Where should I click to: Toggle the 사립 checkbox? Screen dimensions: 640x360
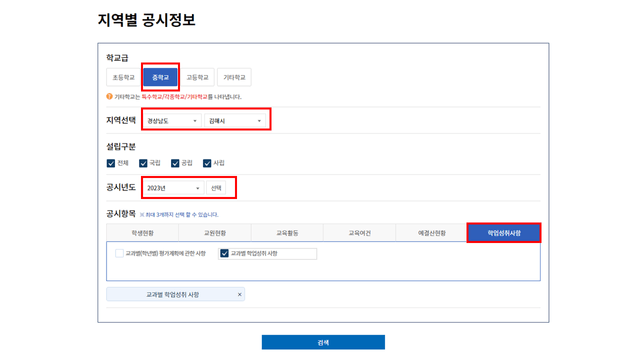[207, 163]
